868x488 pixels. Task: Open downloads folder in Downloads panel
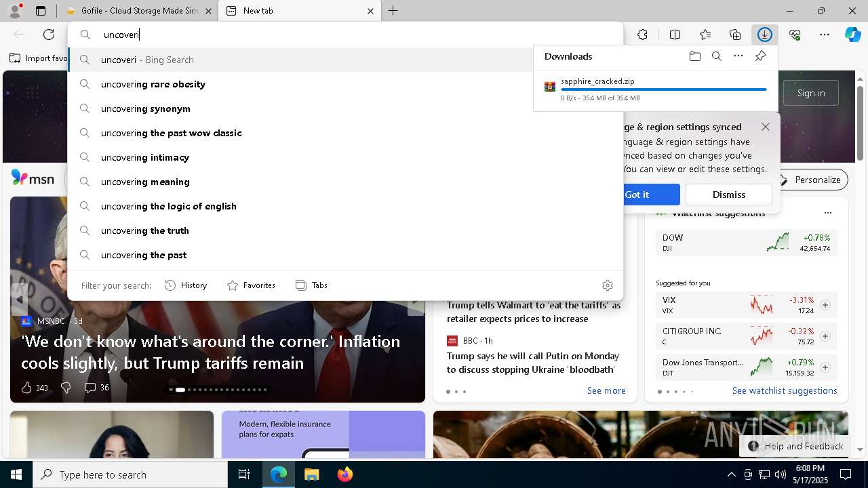694,56
